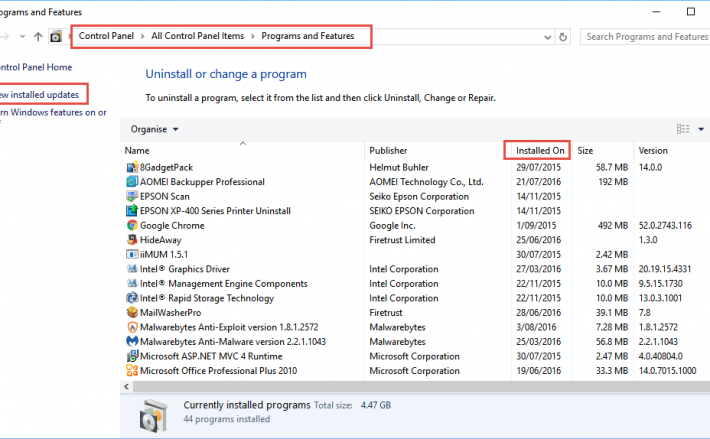
Task: Click publisher Firetrust Limited
Action: tap(402, 240)
